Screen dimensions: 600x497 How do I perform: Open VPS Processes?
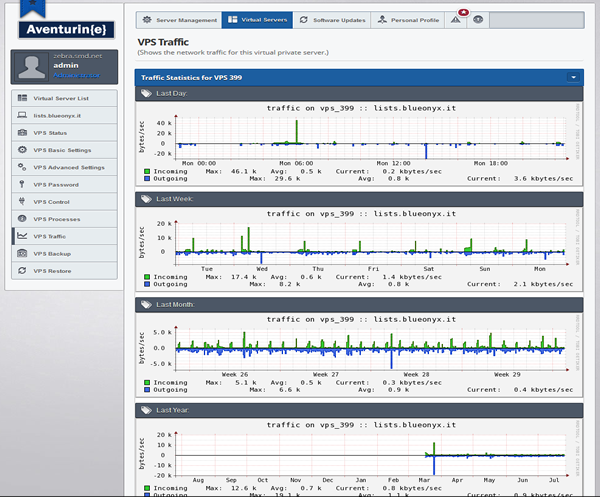64,219
